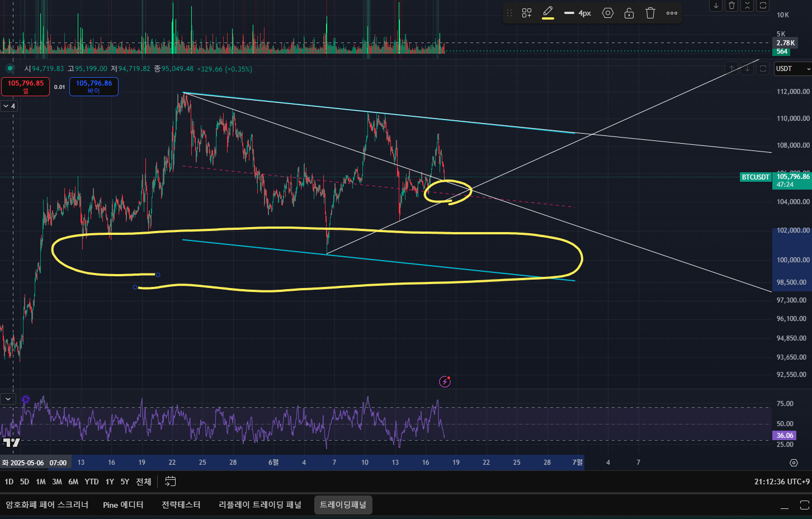Viewport: 812px width, 519px height.
Task: Move the main chart pane down
Action: 747,69
